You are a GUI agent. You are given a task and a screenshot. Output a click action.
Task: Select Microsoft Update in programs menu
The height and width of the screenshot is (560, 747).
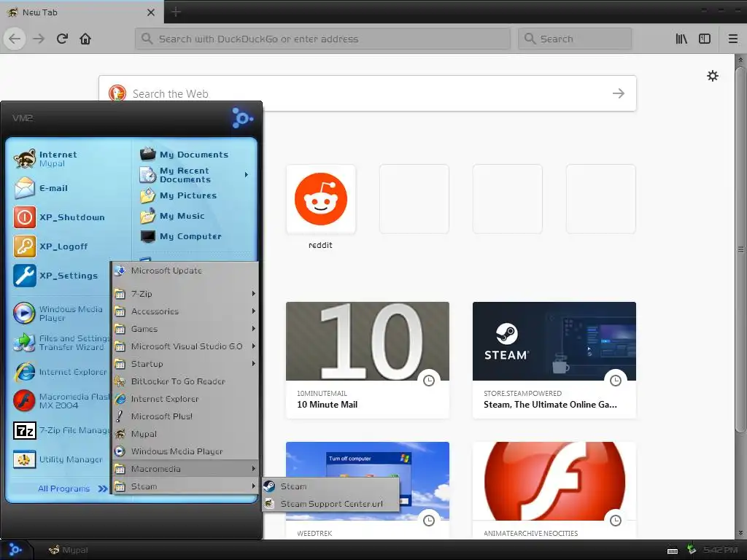pos(186,271)
